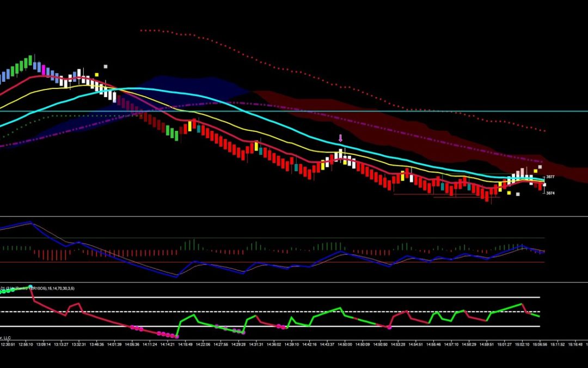Click time axis label 13:09:14
Viewport: 588px width, 368px height.
point(44,344)
